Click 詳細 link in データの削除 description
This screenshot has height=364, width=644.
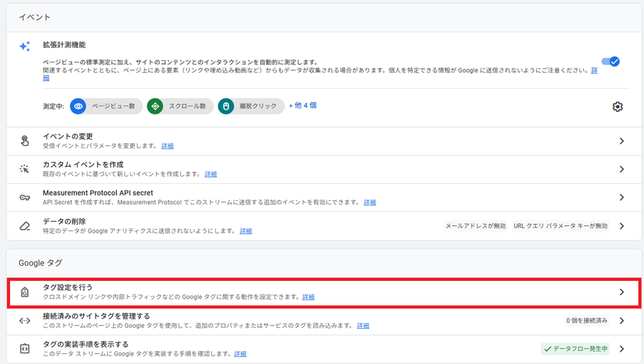[246, 231]
